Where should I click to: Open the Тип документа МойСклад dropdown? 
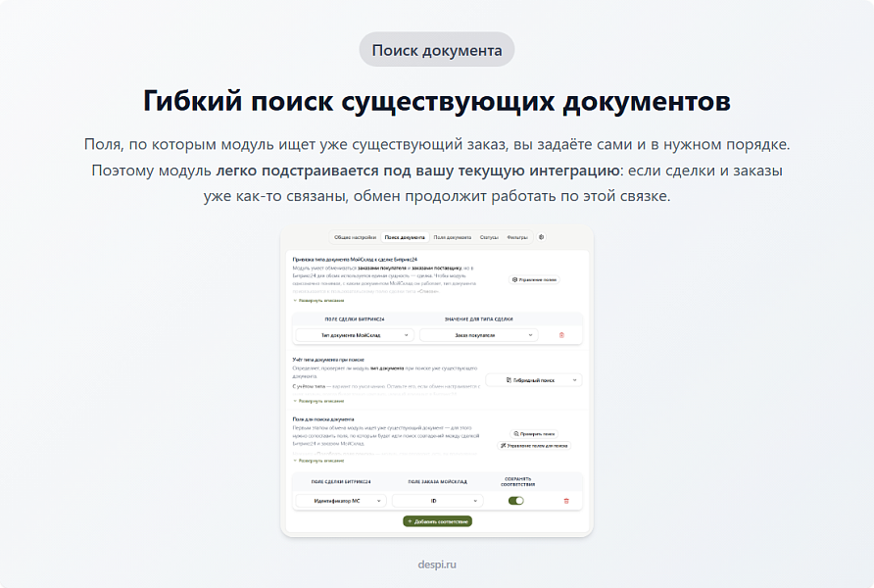355,335
